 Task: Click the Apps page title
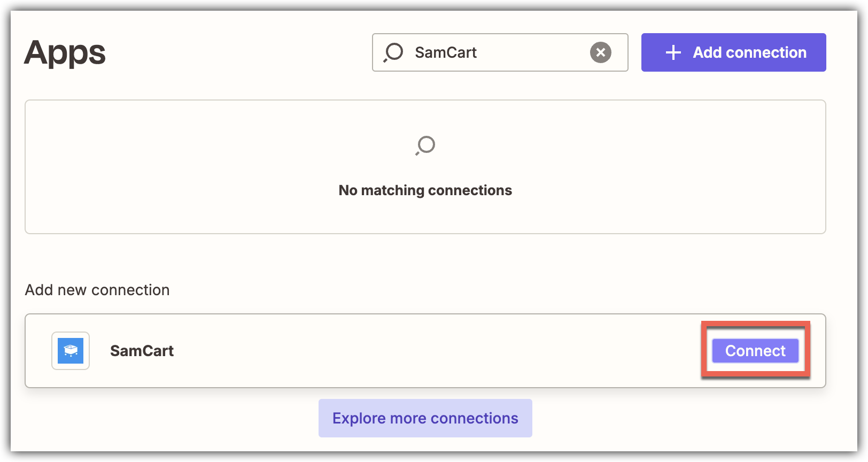point(65,53)
